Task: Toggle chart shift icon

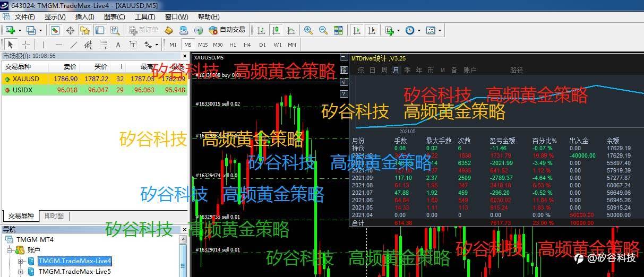Action: click(x=372, y=30)
